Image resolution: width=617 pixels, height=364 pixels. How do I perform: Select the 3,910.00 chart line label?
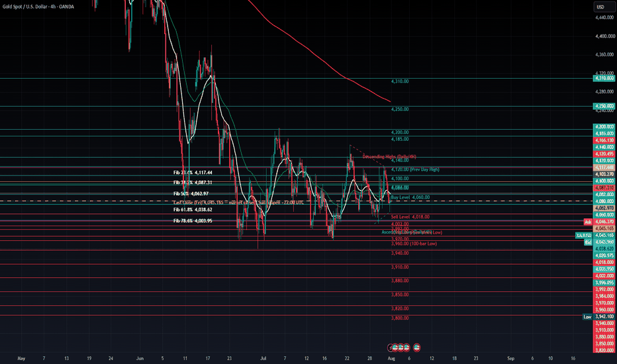click(400, 267)
